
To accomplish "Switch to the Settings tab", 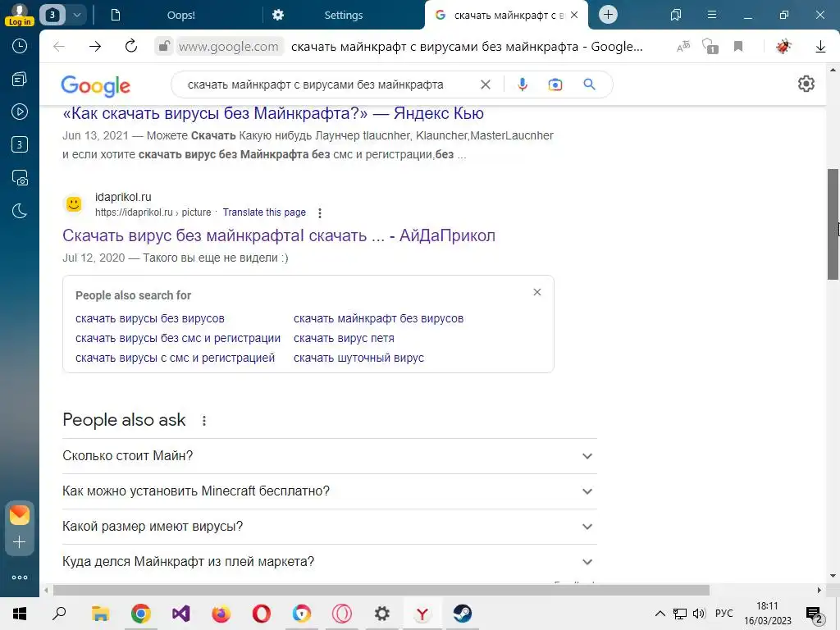I will (x=344, y=15).
